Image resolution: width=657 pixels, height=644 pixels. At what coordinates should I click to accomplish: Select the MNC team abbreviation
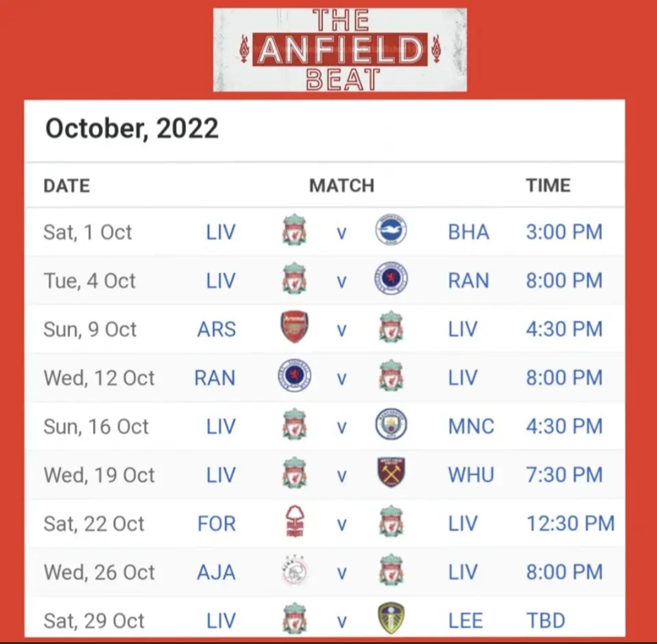pyautogui.click(x=471, y=426)
